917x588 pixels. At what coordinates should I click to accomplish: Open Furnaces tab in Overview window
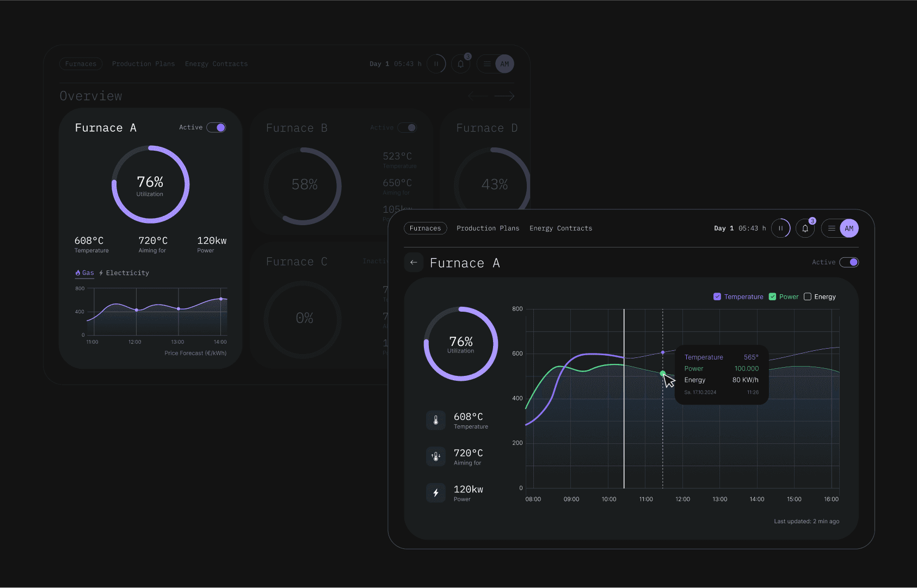click(81, 64)
